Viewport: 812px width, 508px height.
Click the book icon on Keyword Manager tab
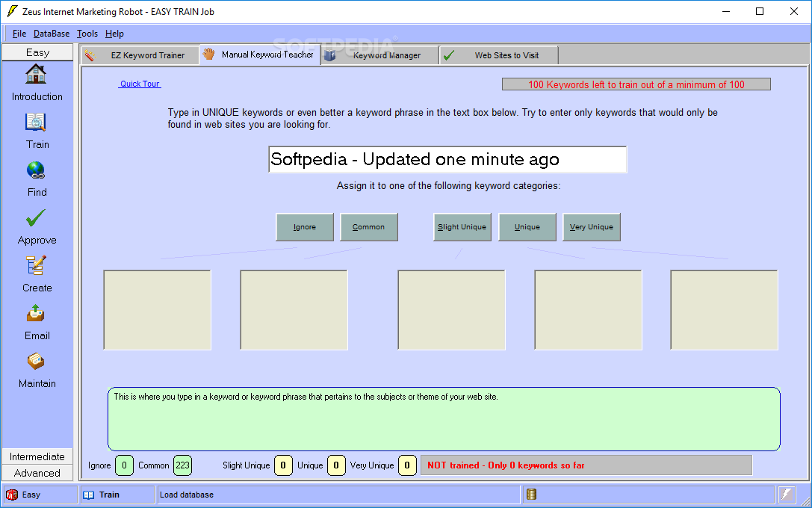click(330, 55)
